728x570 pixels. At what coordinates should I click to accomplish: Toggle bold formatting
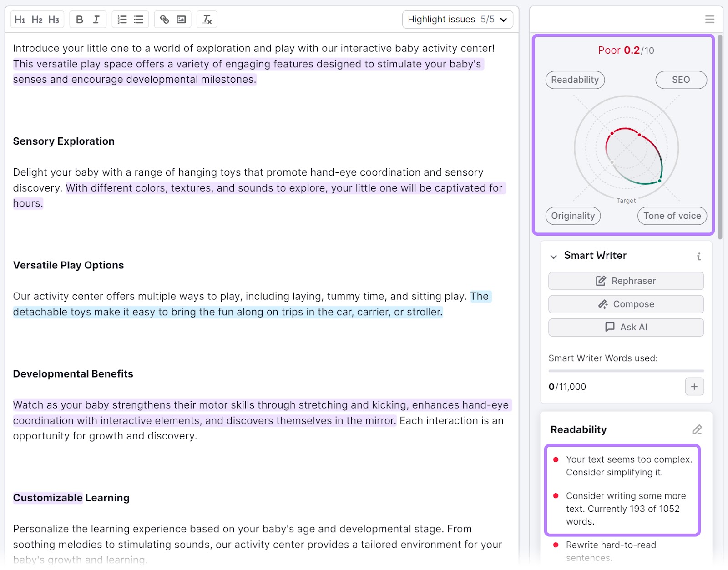pyautogui.click(x=80, y=20)
